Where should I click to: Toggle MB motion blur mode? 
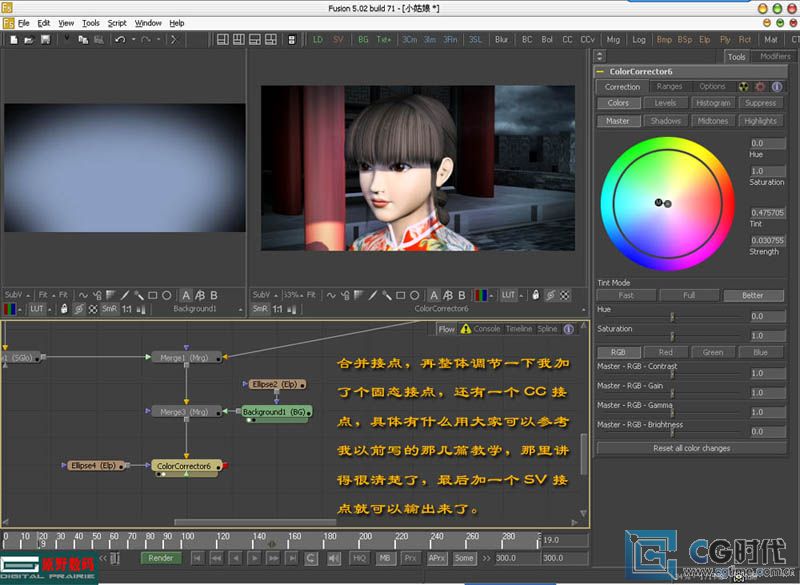coord(385,558)
